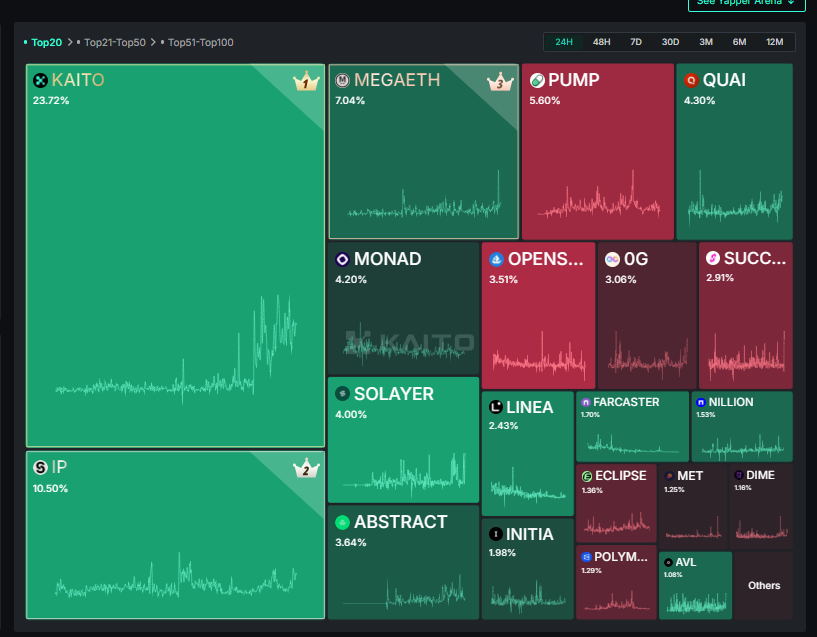Click the NILLION blue logo icon

(701, 403)
